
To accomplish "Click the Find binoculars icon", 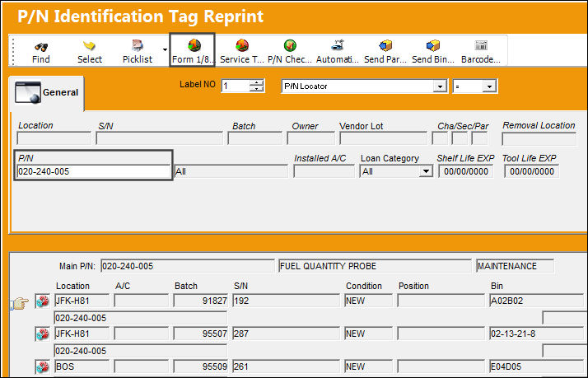I will (x=41, y=46).
